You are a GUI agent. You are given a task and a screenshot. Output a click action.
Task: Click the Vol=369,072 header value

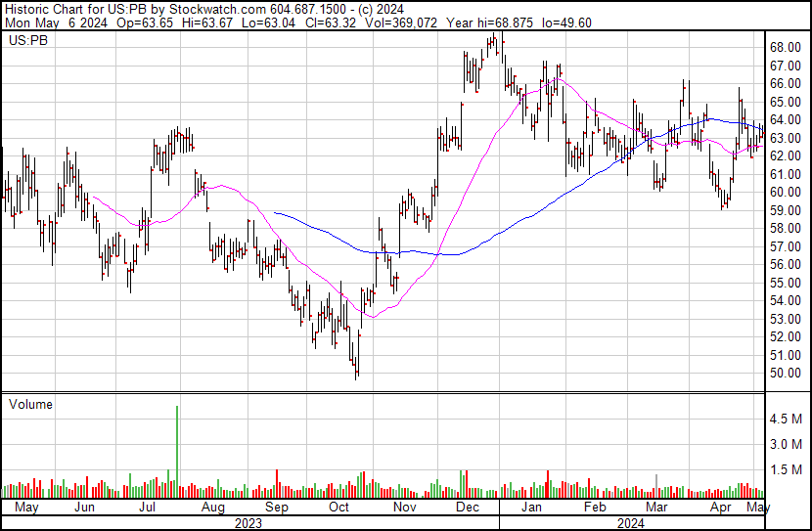401,22
